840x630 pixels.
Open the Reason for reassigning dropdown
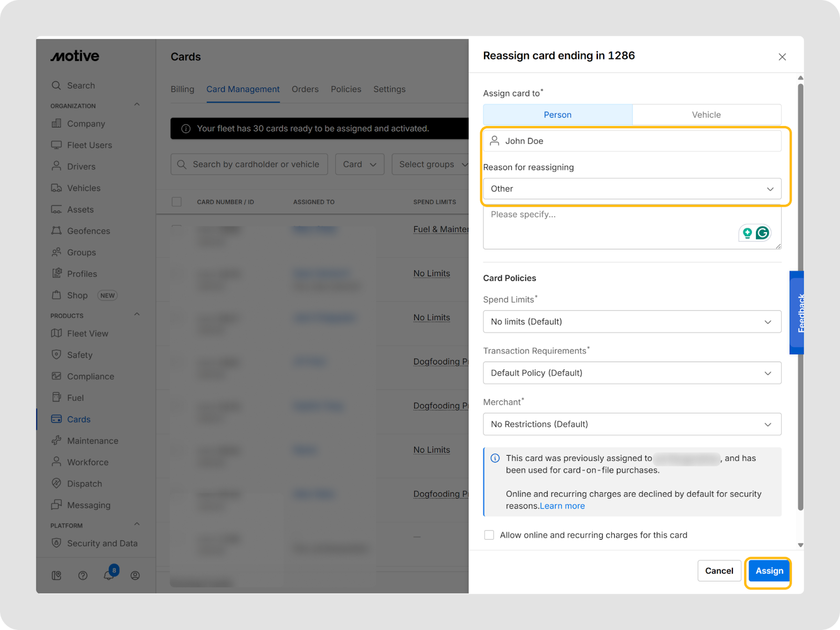632,189
